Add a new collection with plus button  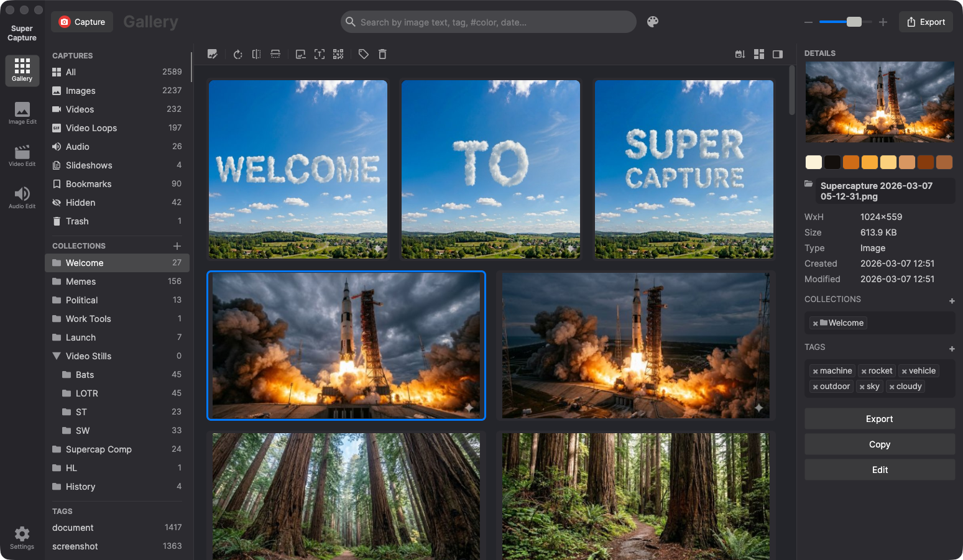[178, 245]
